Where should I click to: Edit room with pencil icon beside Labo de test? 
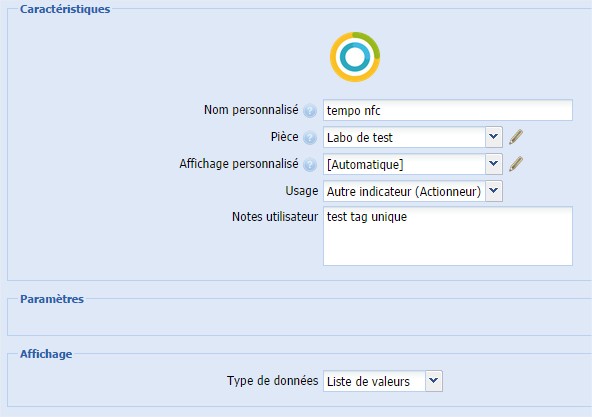[x=516, y=137]
